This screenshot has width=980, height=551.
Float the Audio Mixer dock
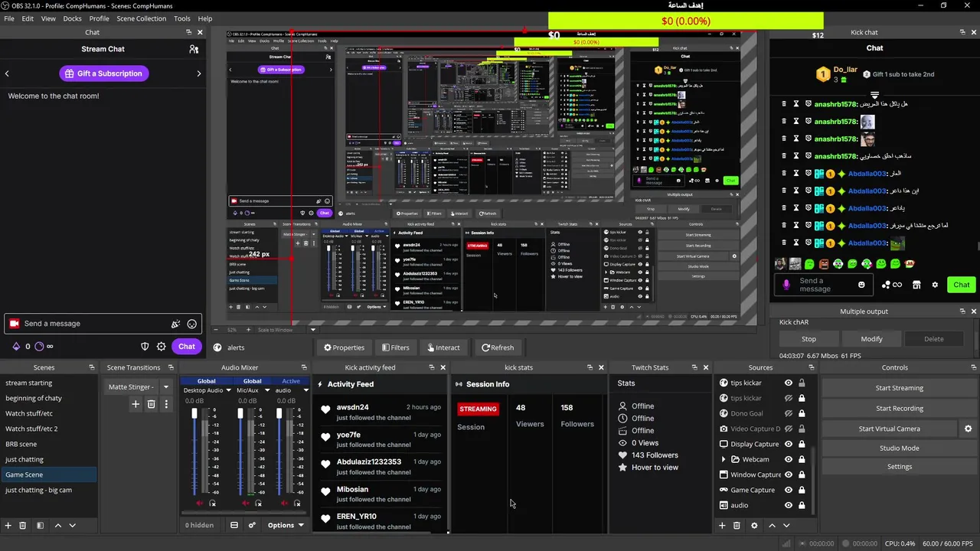click(304, 367)
